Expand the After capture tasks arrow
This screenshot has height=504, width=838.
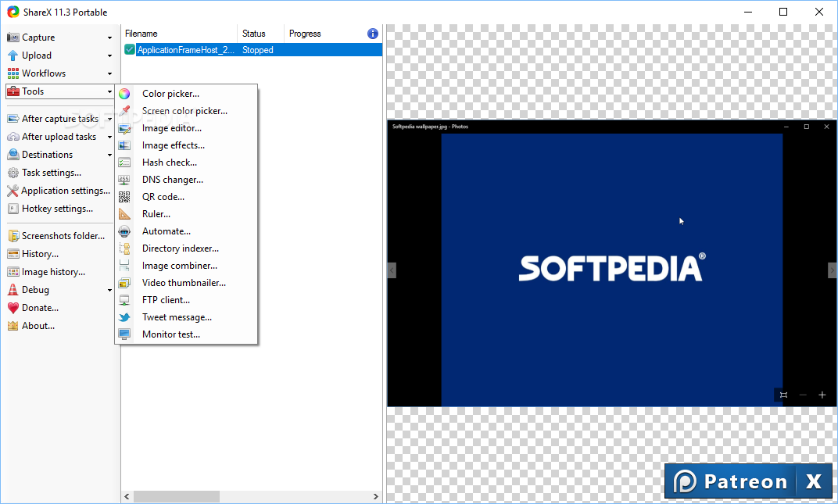click(x=109, y=120)
